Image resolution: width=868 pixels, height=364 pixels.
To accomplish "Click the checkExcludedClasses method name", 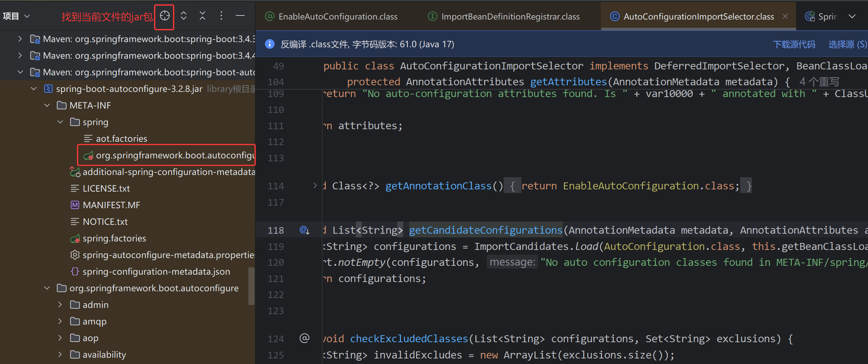I will point(409,339).
